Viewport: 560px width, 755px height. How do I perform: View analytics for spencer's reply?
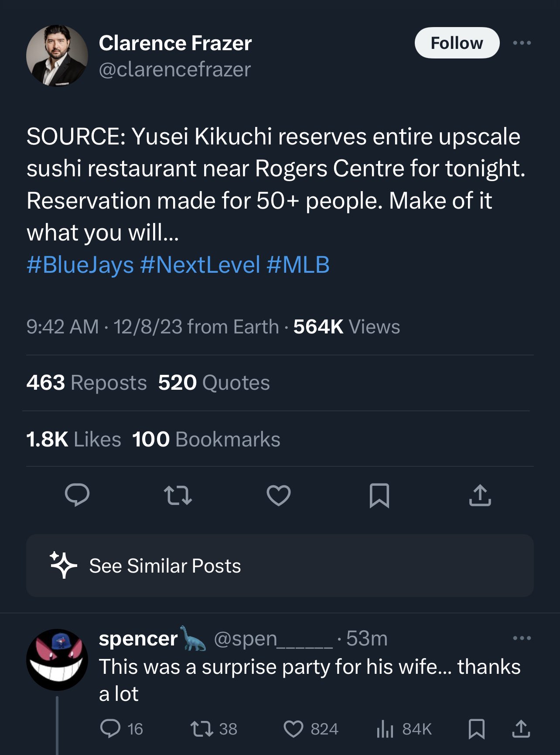(x=385, y=729)
